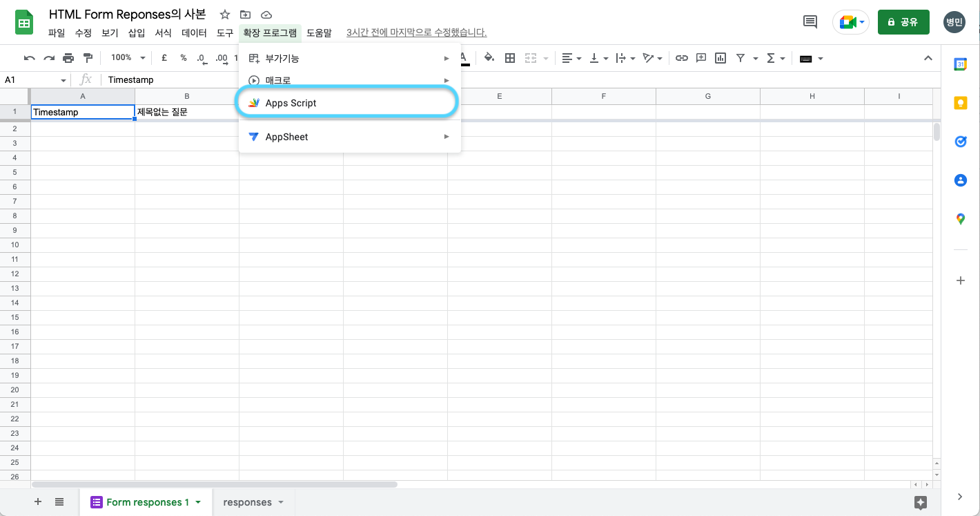Open Form responses 1 tab options arrow
980x516 pixels.
(198, 502)
